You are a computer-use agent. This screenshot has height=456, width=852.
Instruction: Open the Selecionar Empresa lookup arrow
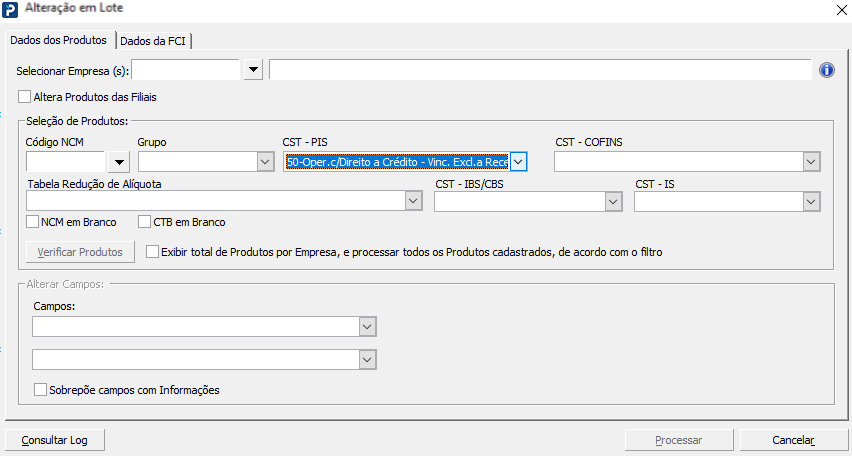point(253,70)
